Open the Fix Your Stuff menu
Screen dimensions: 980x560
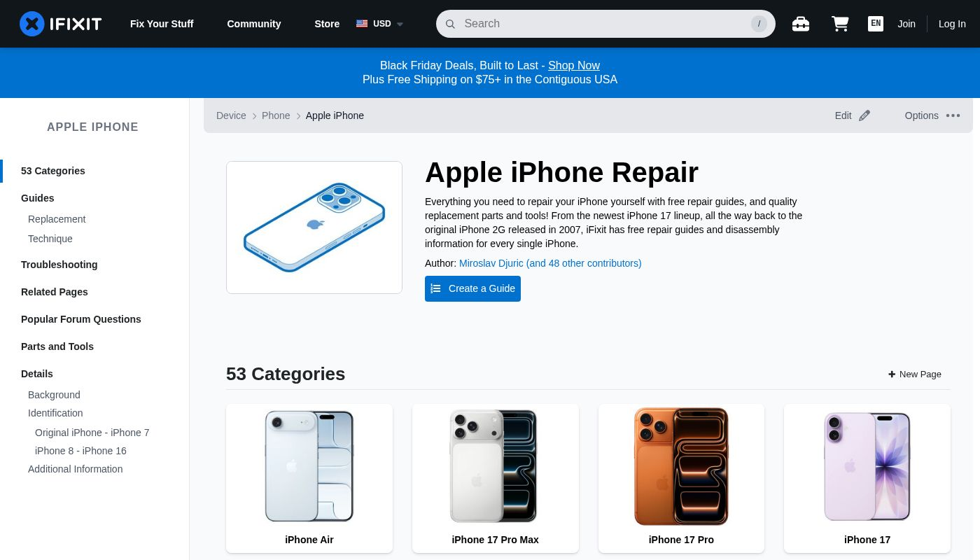(162, 24)
